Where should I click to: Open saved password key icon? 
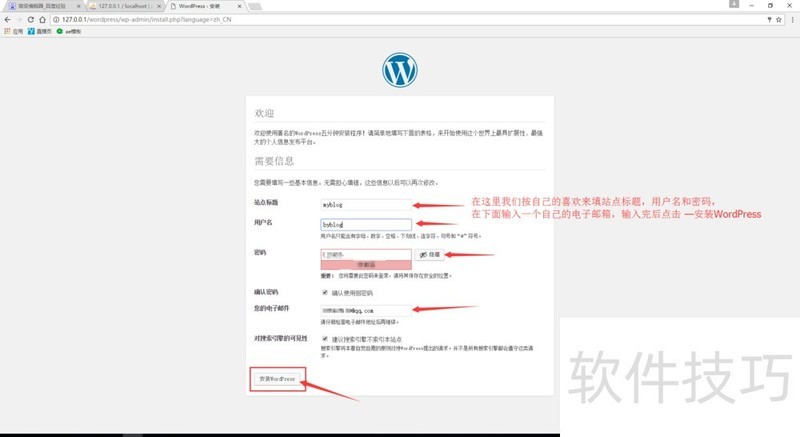point(769,19)
